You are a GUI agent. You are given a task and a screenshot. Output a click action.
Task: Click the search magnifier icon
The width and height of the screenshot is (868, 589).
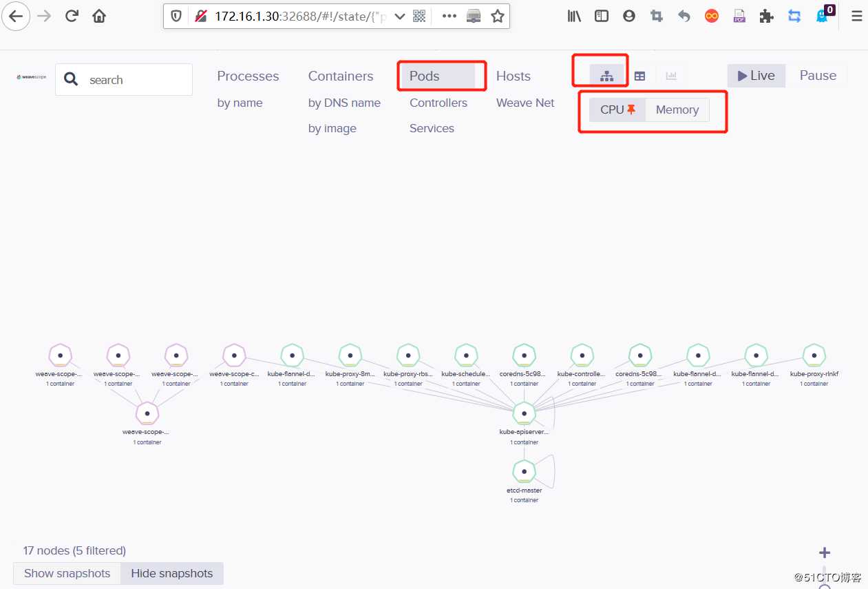tap(71, 80)
